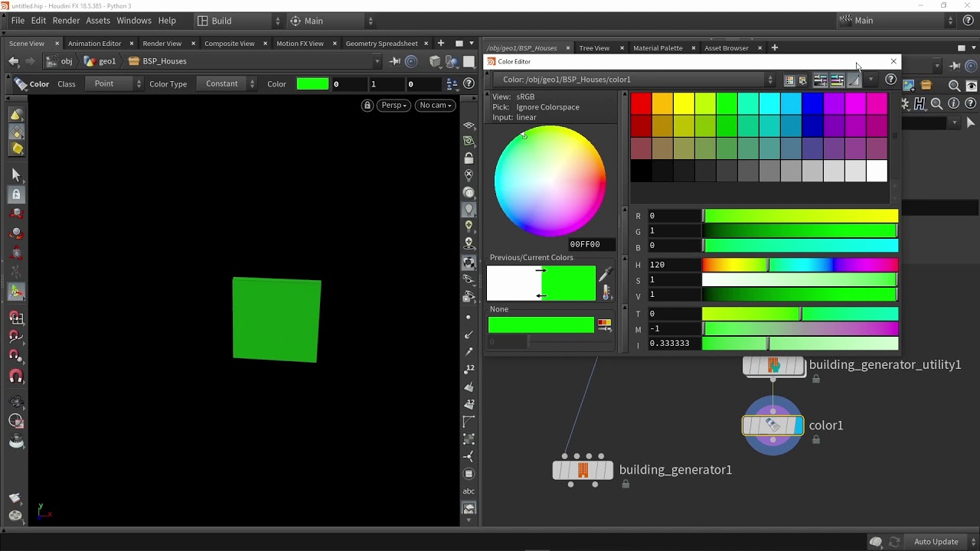Pick the pure red palette swatch
Screen dimensions: 980x551
(x=641, y=103)
